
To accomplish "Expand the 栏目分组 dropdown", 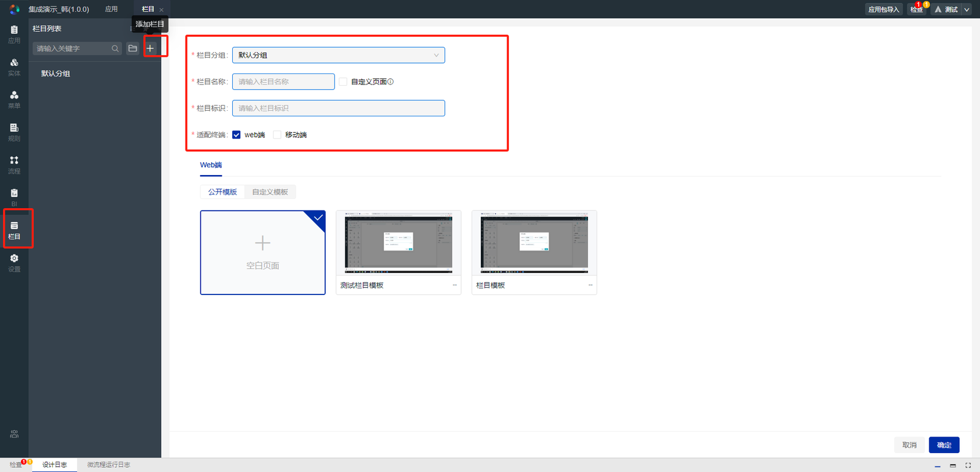I will click(x=339, y=55).
